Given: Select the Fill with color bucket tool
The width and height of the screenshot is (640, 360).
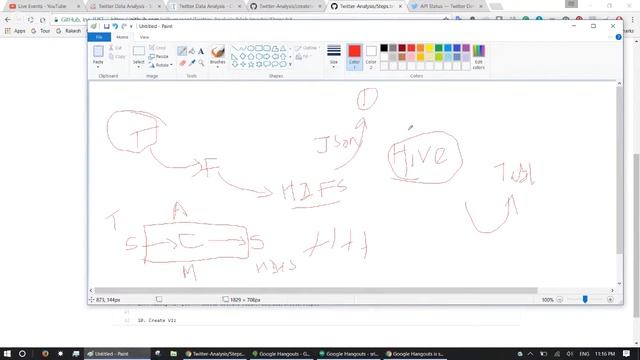Looking at the screenshot, I should 192,51.
